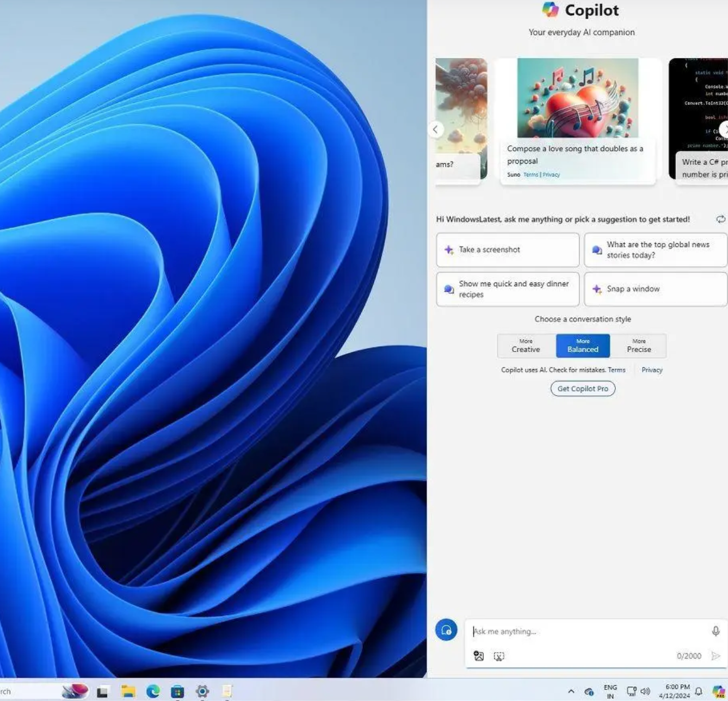
Task: Start a new topic with round blue button
Action: click(x=446, y=630)
